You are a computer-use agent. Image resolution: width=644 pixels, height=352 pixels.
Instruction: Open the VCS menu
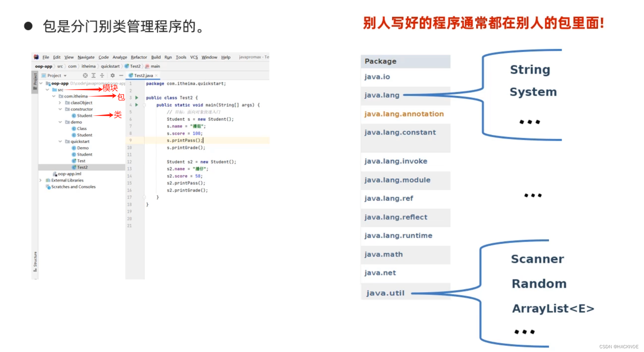tap(194, 57)
